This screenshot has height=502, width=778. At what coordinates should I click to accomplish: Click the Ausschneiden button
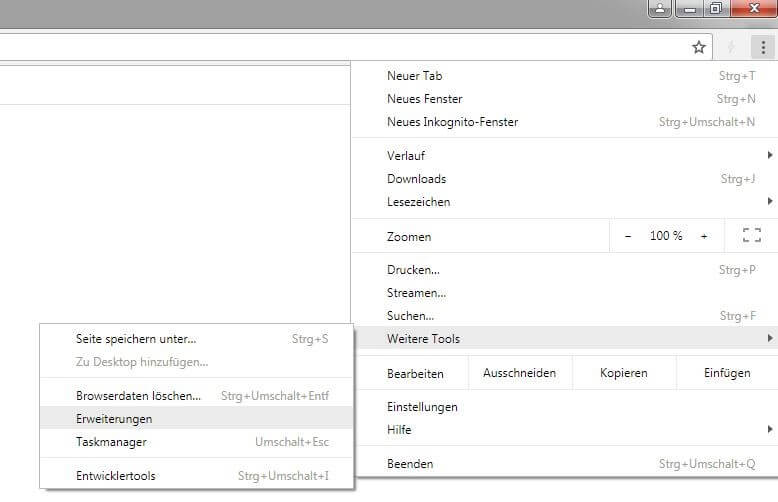point(519,373)
